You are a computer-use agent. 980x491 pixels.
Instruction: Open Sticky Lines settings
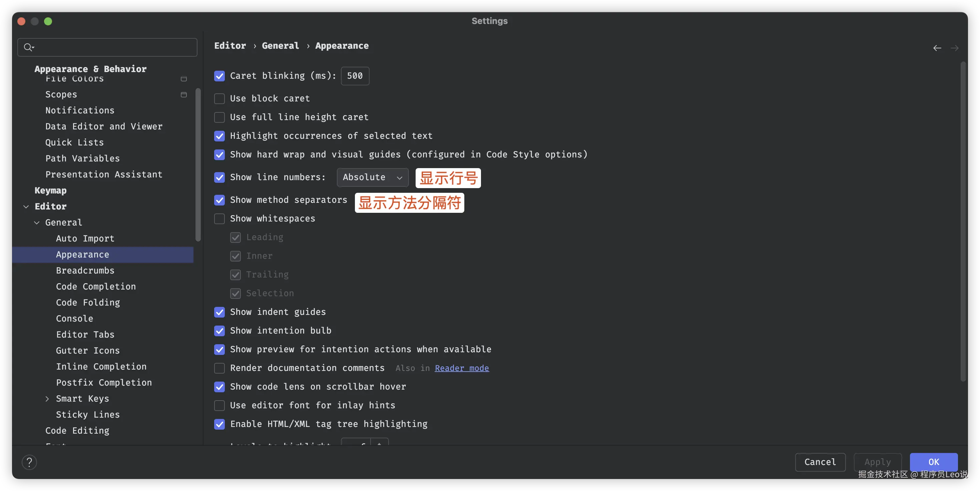(x=87, y=414)
